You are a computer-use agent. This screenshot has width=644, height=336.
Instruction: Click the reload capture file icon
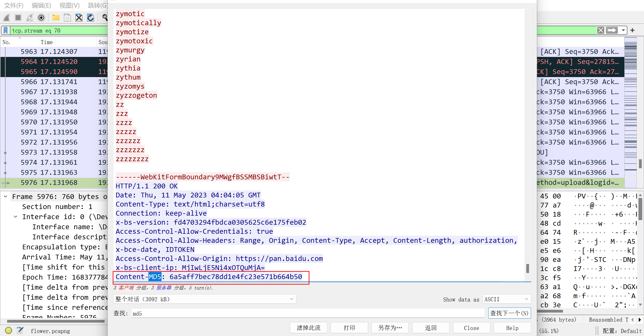91,18
